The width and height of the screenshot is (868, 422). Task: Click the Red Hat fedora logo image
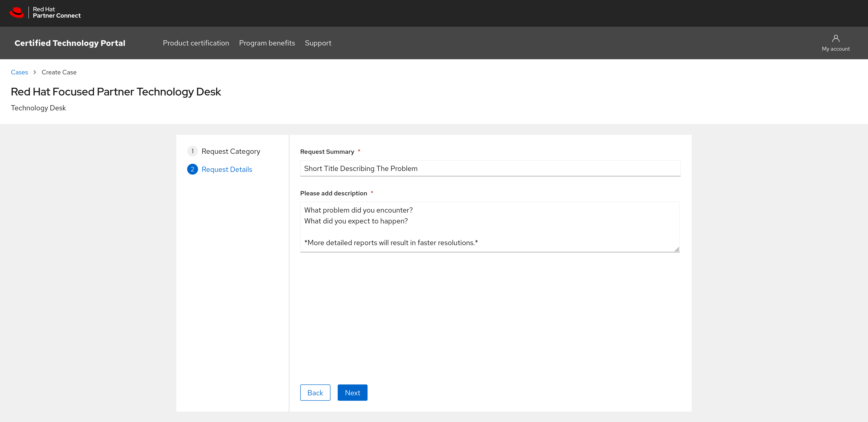click(x=17, y=12)
